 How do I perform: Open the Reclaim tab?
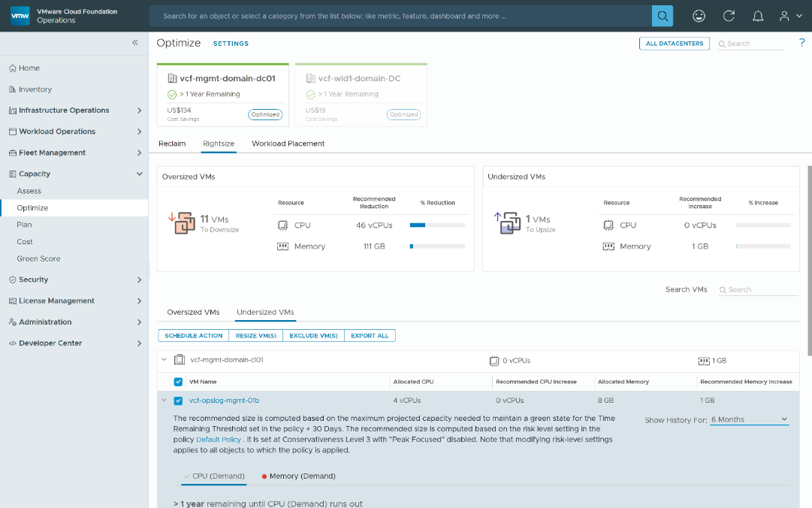[x=172, y=143]
